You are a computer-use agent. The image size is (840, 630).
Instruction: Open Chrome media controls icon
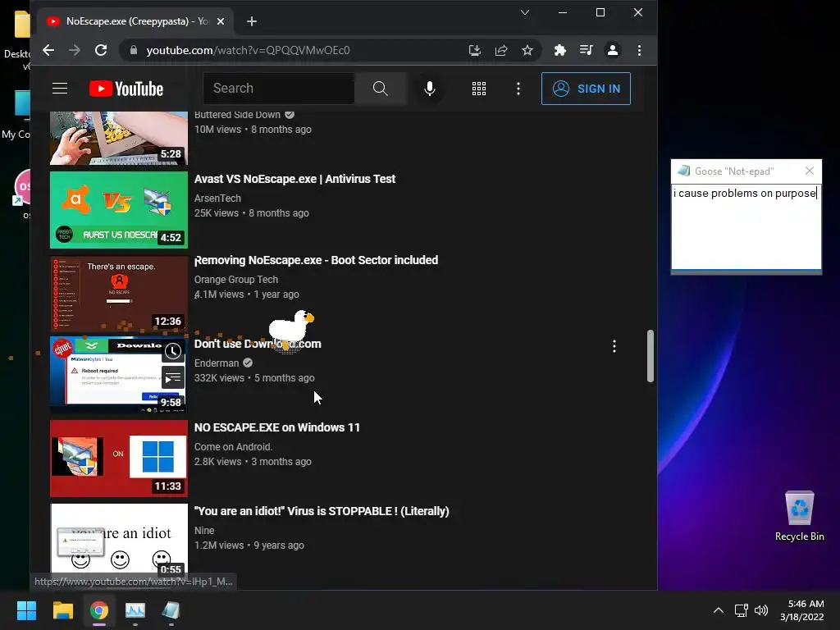(586, 50)
